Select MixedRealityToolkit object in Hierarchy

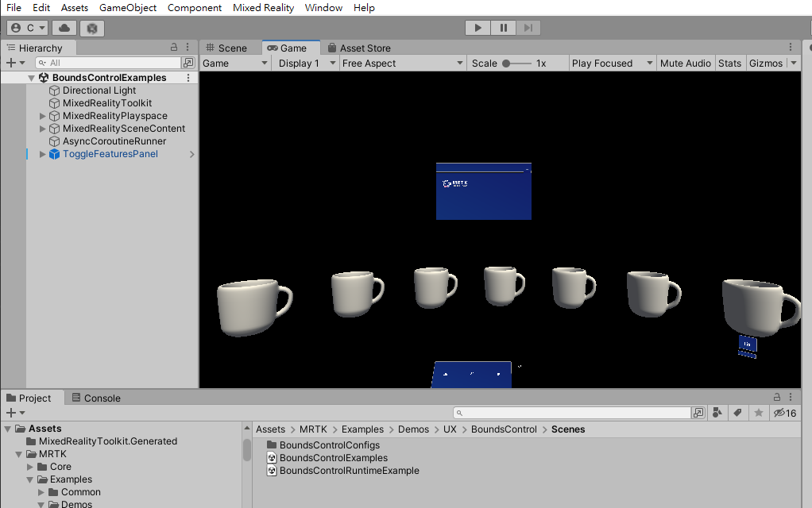coord(106,103)
